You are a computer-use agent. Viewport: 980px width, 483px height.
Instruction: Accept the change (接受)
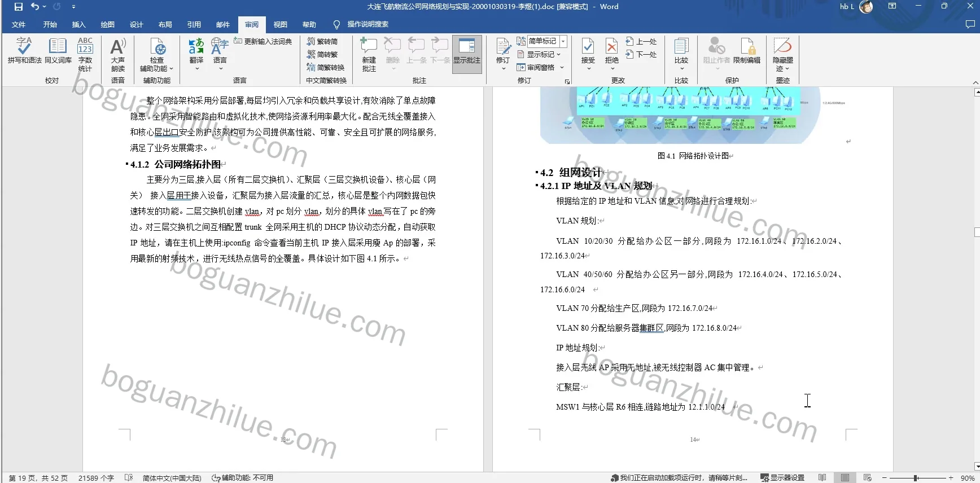tap(588, 50)
